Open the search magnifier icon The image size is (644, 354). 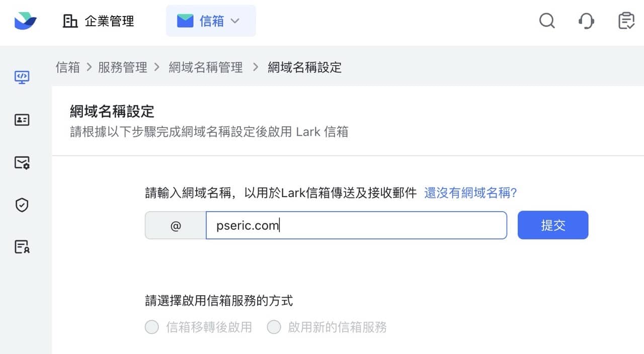[547, 21]
